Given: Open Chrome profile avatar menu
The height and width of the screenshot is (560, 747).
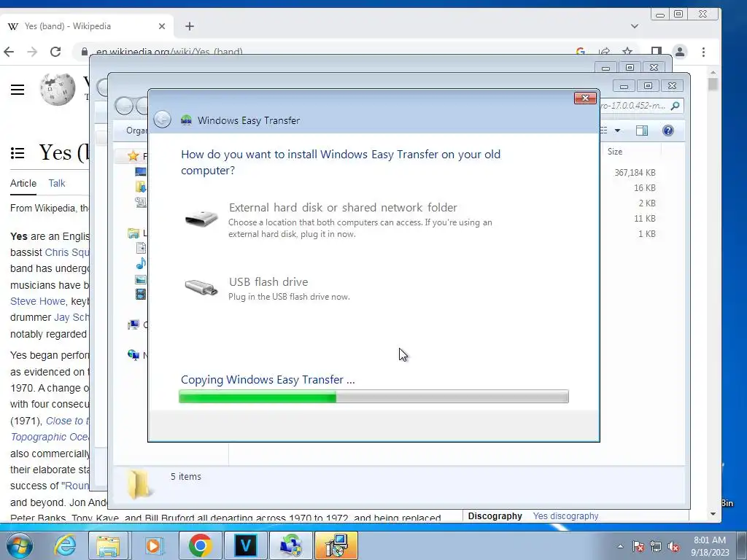Looking at the screenshot, I should 680,52.
